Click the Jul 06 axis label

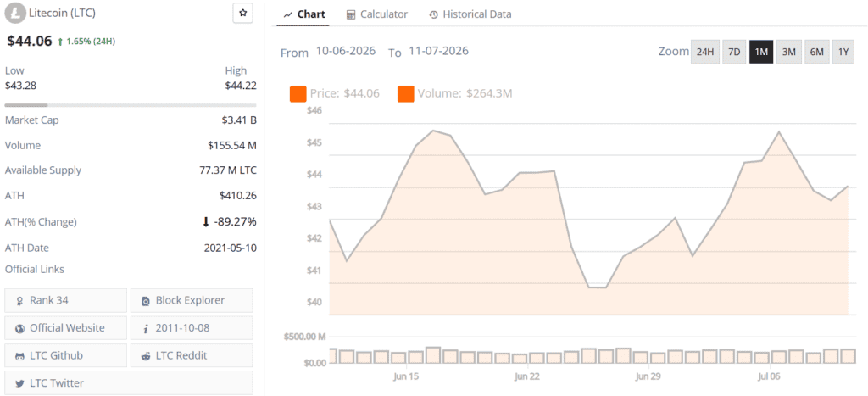769,376
